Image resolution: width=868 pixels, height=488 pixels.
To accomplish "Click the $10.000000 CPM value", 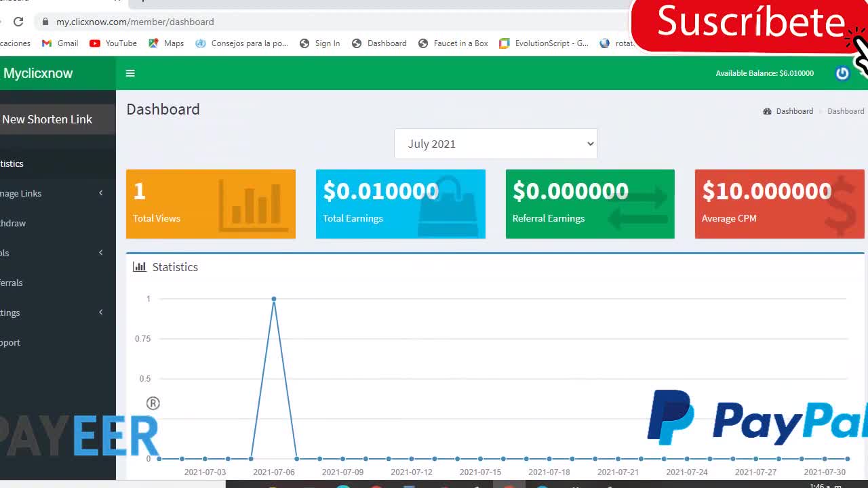I will (x=767, y=191).
